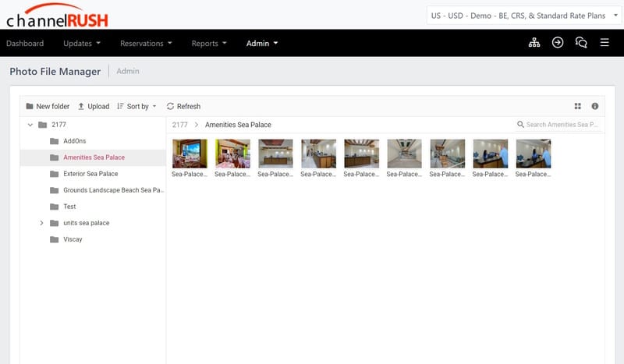The height and width of the screenshot is (364, 624).
Task: Select second thumbnail with pink dining tables
Action: pyautogui.click(x=232, y=154)
